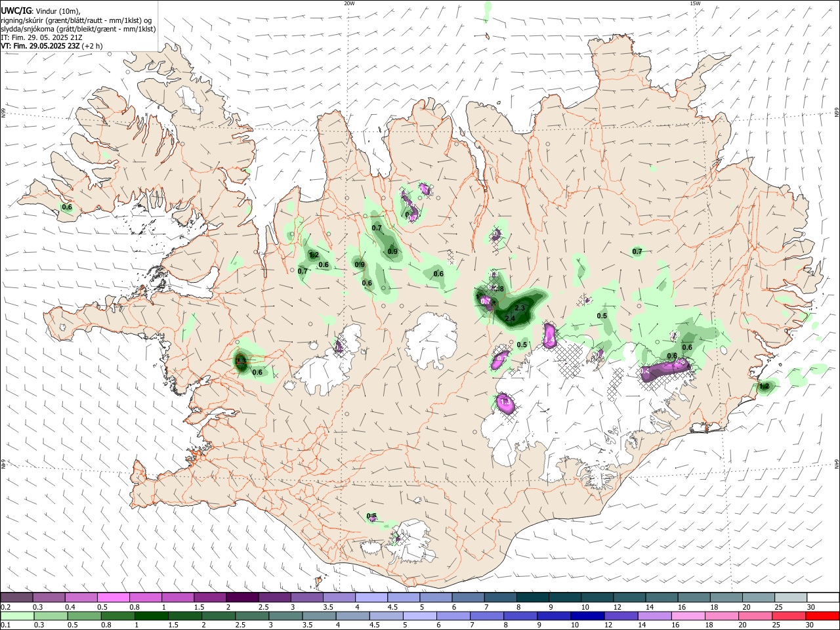
Task: Click the '0.1' label on the rain scale
Action: 5,625
